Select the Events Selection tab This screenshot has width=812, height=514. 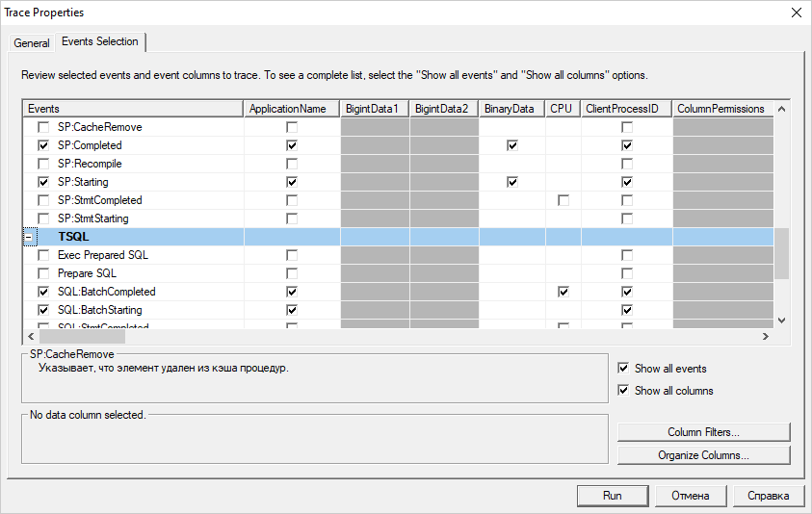point(100,42)
